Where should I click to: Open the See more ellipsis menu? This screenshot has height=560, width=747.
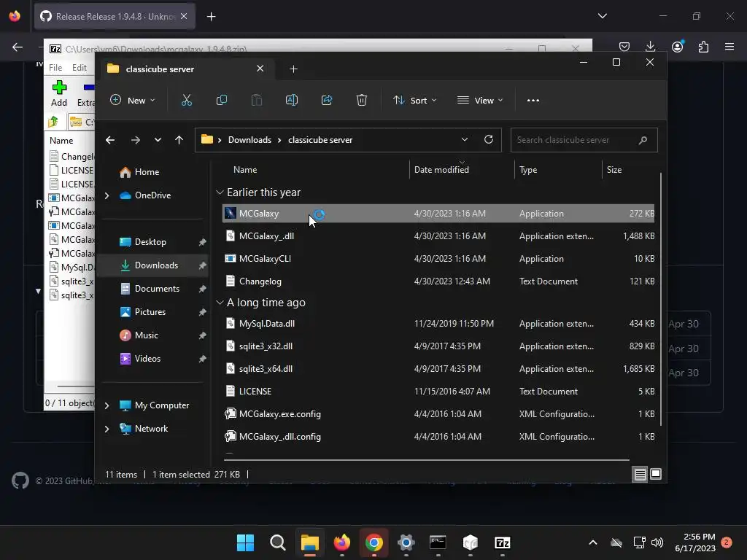533,101
